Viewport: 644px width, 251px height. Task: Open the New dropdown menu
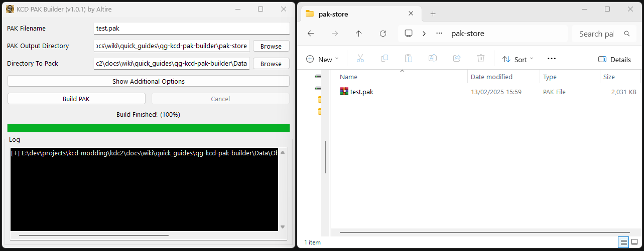322,59
